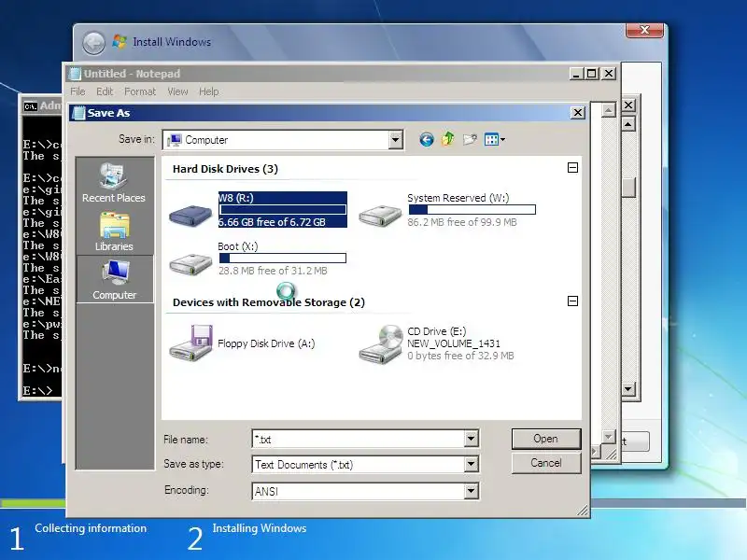Click the Notepad title bar icon
This screenshot has height=560, width=747.
[75, 74]
